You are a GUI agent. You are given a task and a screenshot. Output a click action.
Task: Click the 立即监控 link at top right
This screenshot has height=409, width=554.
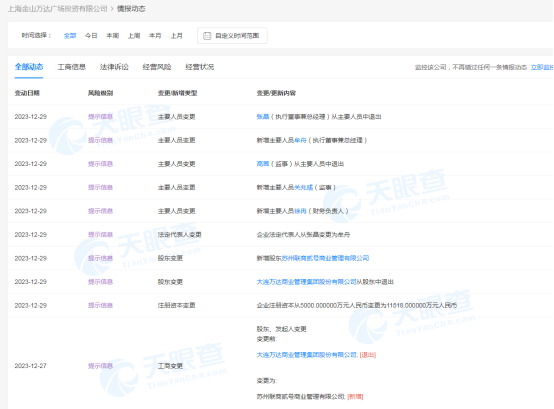coord(542,67)
